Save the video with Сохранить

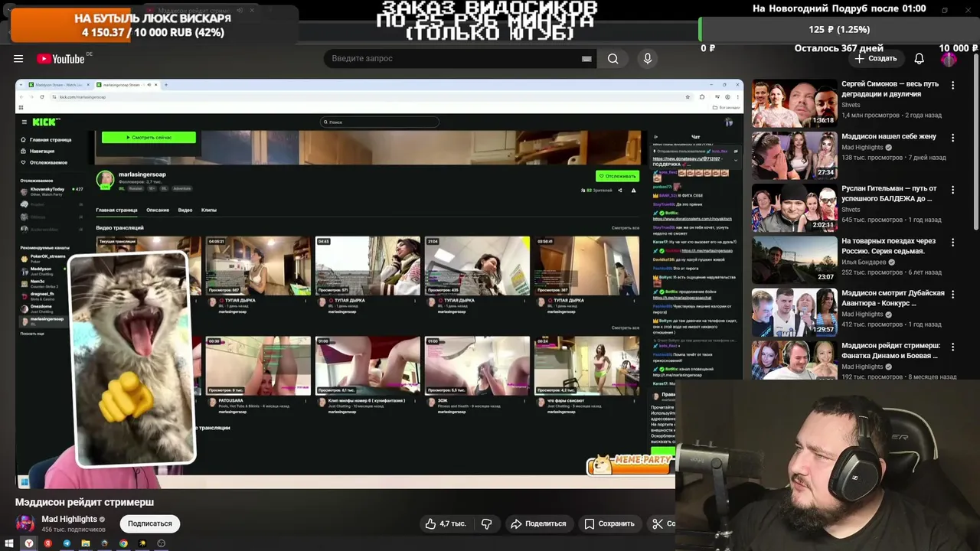point(609,523)
